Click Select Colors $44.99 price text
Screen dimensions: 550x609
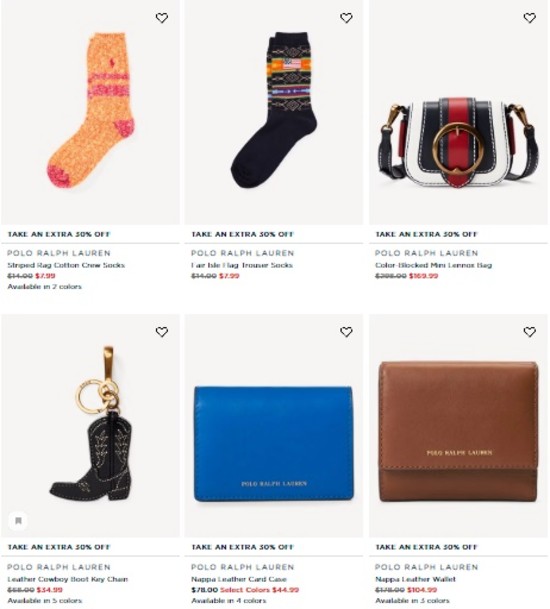click(x=259, y=590)
